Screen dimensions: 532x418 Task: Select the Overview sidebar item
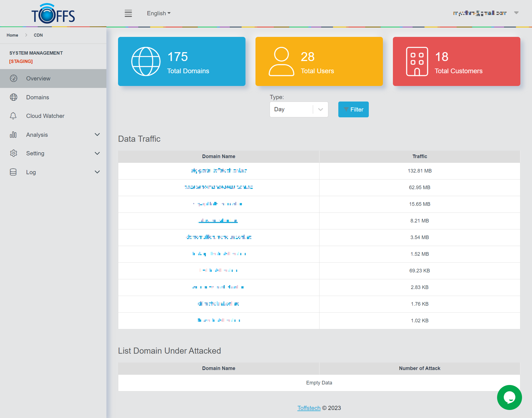pyautogui.click(x=38, y=78)
